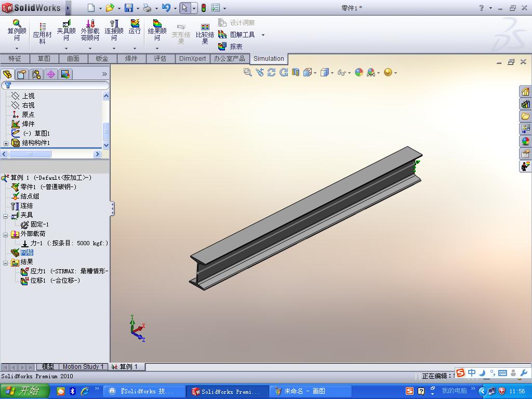Open Results Advisor (结果顾问)
This screenshot has height=399, width=532.
(157, 30)
